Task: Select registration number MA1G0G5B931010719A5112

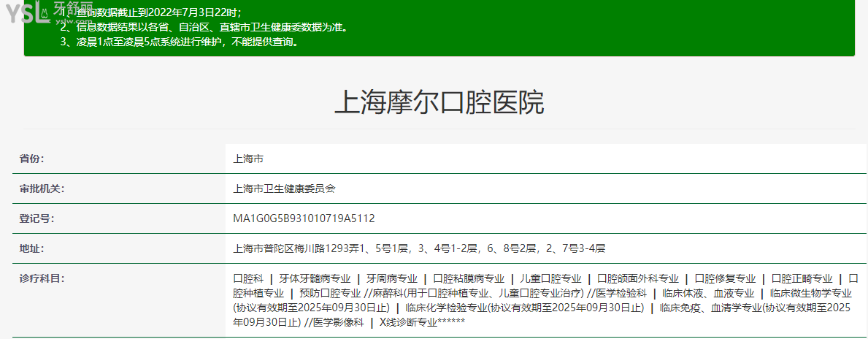Action: point(304,218)
